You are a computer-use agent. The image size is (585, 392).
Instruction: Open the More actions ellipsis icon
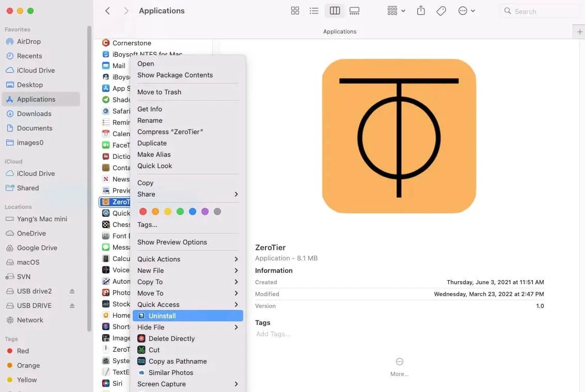click(464, 10)
